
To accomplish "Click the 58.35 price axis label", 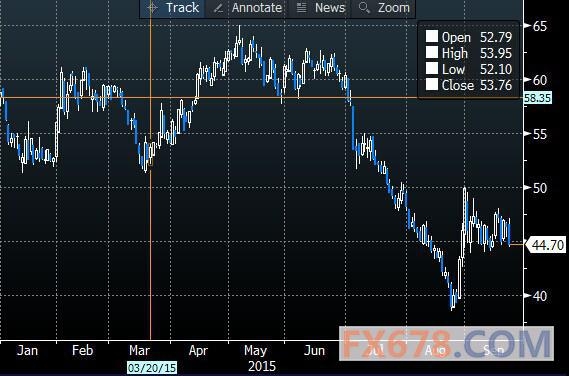I will click(x=538, y=98).
